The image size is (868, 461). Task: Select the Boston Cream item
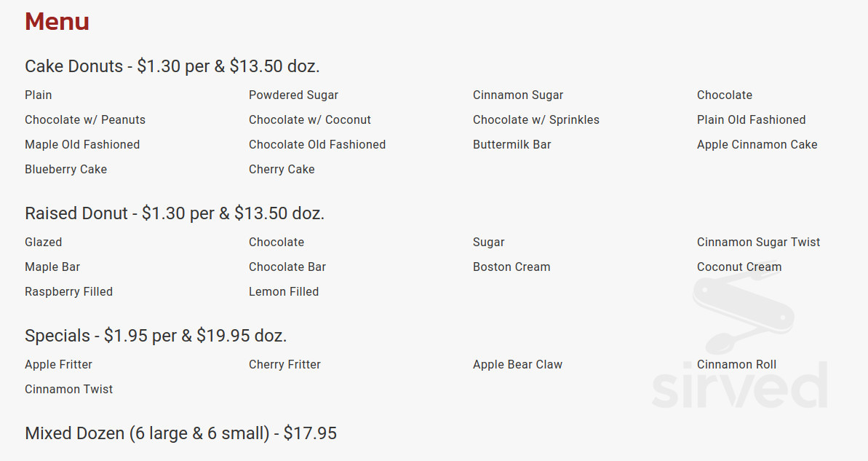[x=511, y=267]
